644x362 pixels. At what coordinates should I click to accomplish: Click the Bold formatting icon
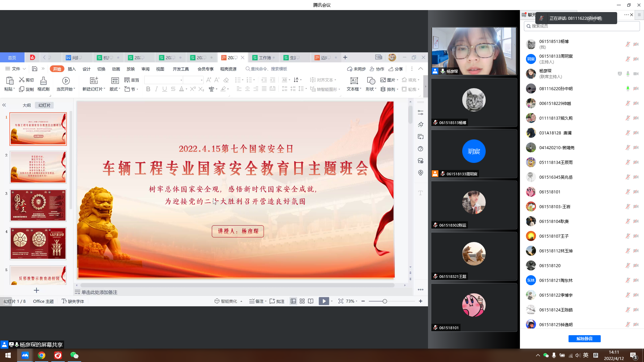point(148,89)
